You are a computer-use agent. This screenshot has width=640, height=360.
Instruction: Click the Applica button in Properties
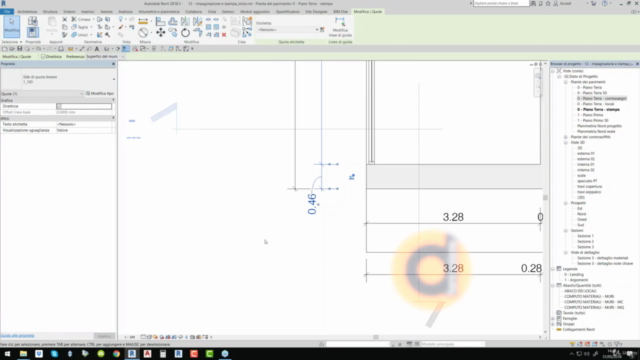(x=104, y=336)
